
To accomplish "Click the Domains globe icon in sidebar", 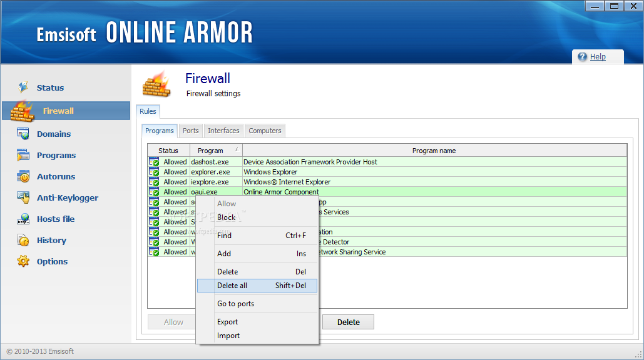I will coord(23,134).
